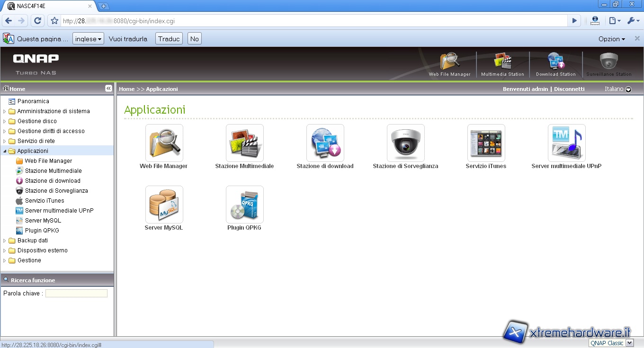The image size is (644, 348).
Task: Select Panoramica in the sidebar tree
Action: pos(33,101)
